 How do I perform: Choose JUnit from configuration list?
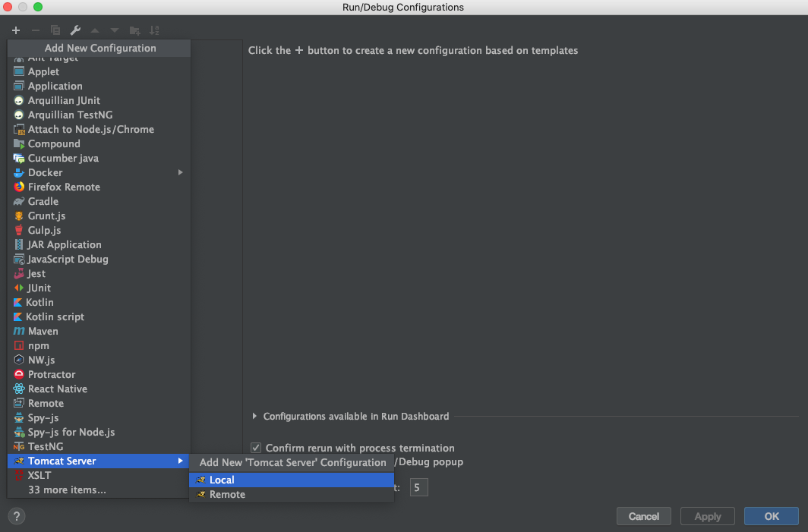click(99, 288)
